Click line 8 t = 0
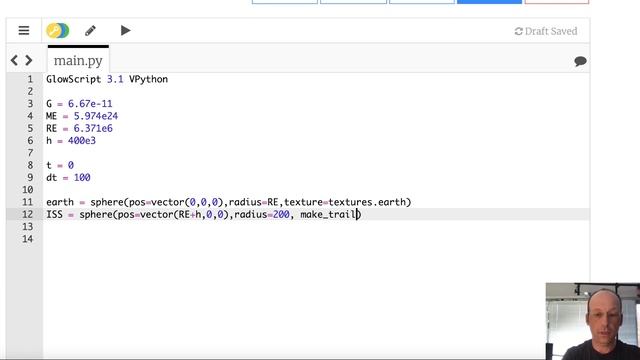Screen dimensions: 640x360 tap(60, 165)
